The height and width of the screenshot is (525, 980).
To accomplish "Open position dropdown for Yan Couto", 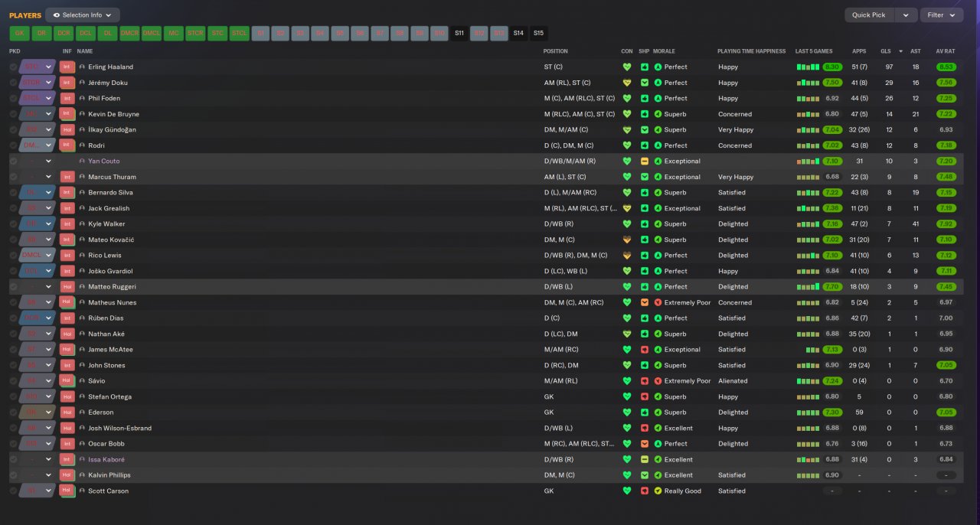I will [48, 161].
